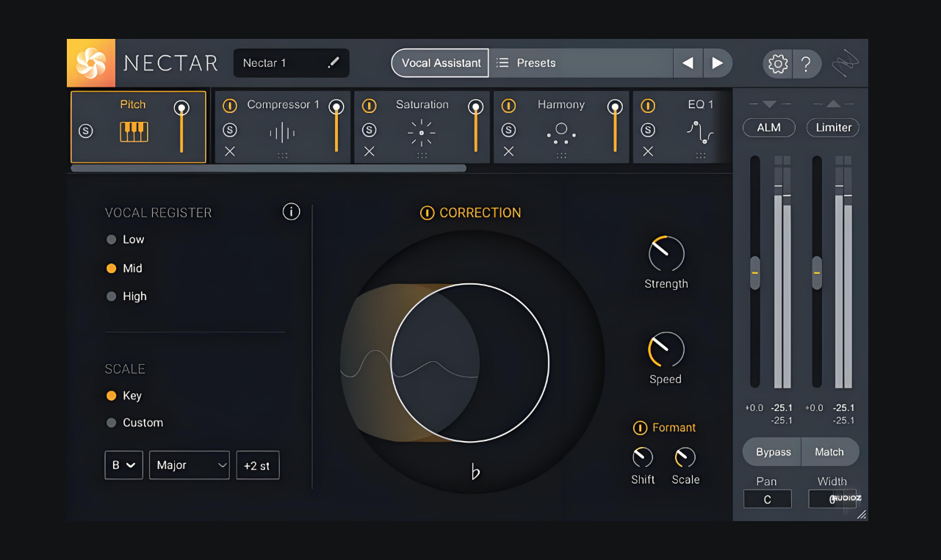Remove the Saturation module
Image resolution: width=941 pixels, height=560 pixels.
coord(369,151)
